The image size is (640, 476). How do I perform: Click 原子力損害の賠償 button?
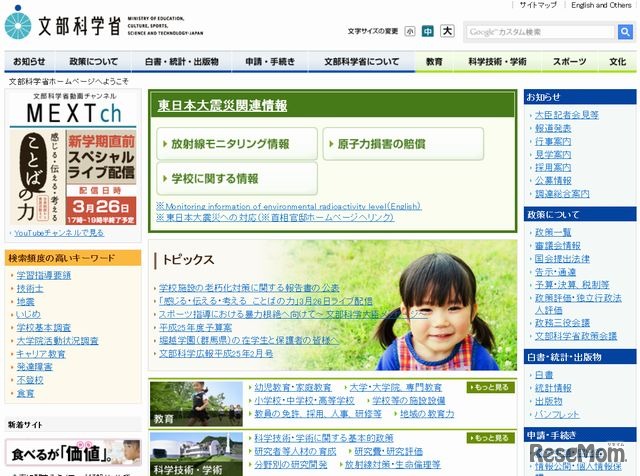click(403, 144)
